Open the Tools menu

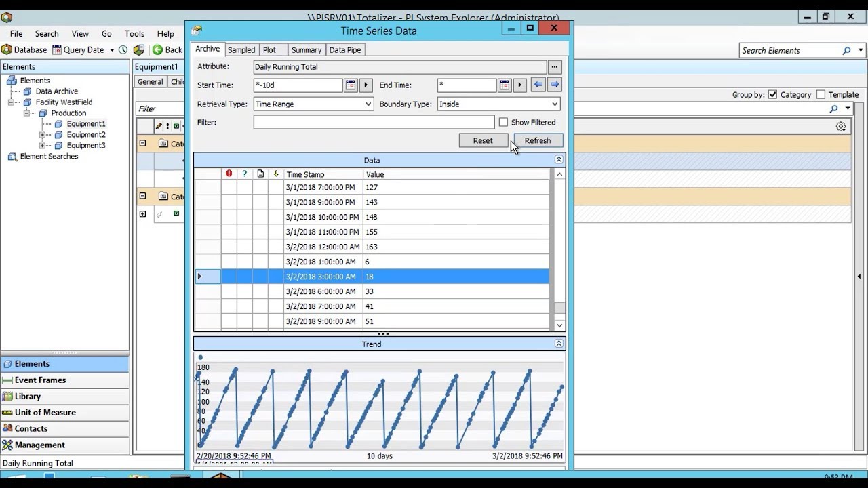pyautogui.click(x=134, y=33)
